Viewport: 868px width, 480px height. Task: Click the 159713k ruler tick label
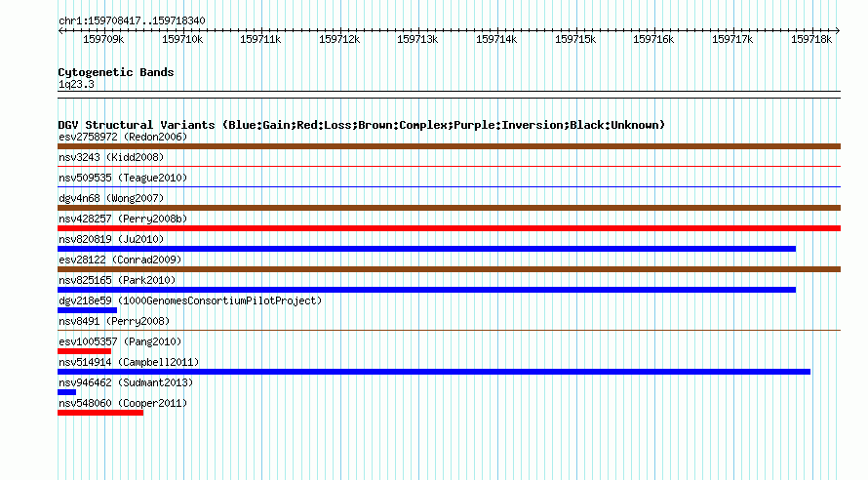pos(418,39)
